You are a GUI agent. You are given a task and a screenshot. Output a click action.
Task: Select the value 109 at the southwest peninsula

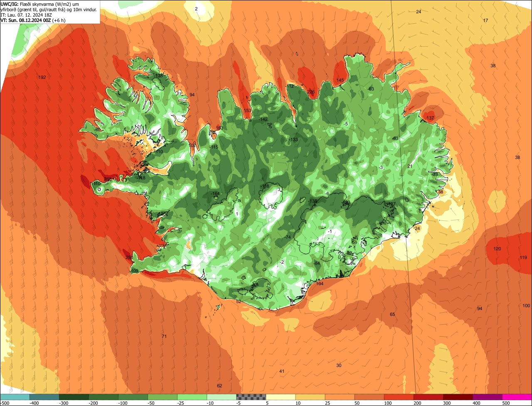tap(135, 271)
